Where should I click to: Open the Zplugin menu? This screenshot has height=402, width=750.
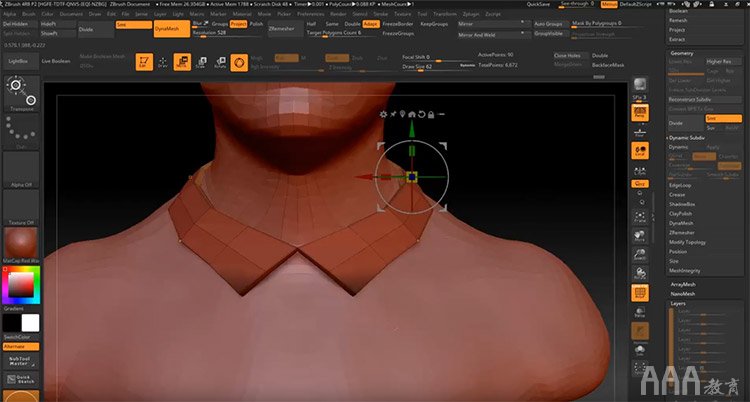tap(471, 14)
